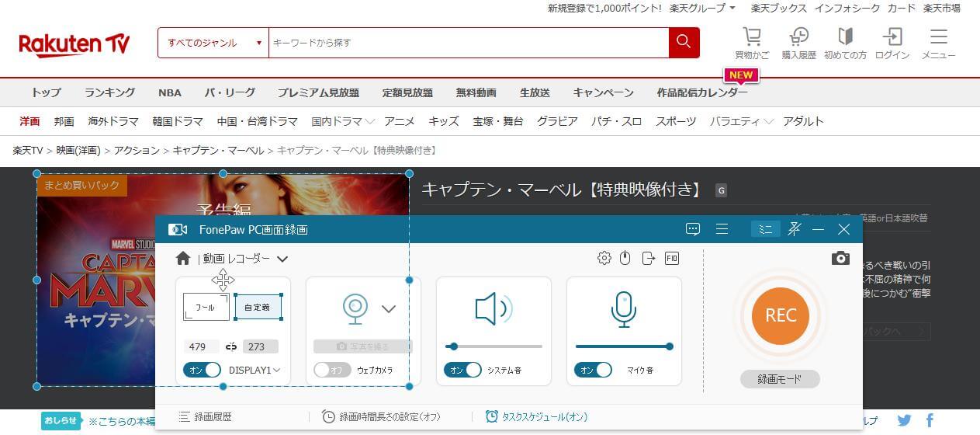
Task: Open the ランキング tab
Action: tap(109, 92)
